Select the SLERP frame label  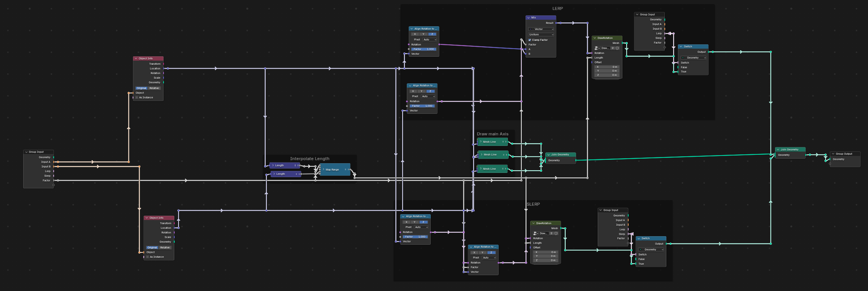click(533, 204)
